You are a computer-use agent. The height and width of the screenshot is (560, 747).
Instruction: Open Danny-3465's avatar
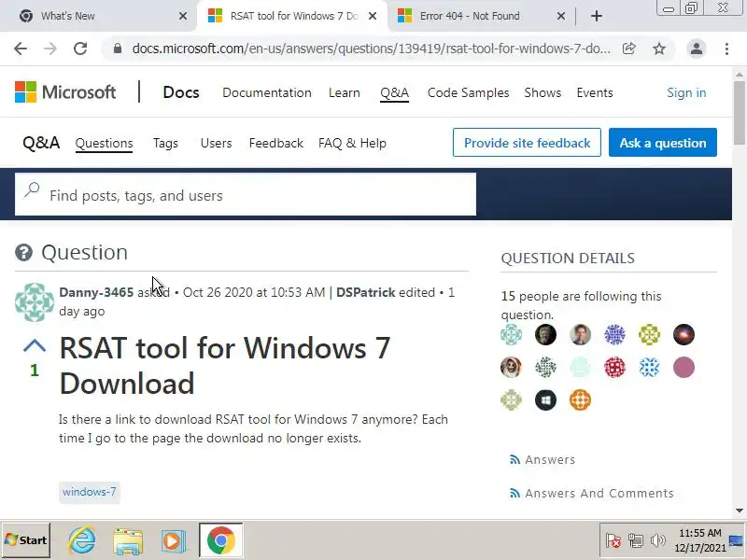click(x=35, y=302)
